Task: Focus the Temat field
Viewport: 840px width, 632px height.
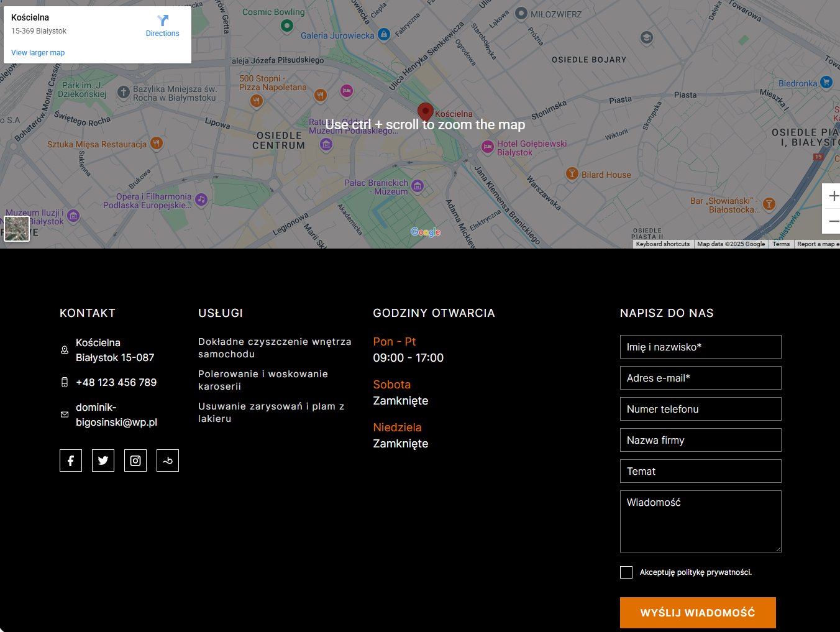Action: click(x=701, y=471)
